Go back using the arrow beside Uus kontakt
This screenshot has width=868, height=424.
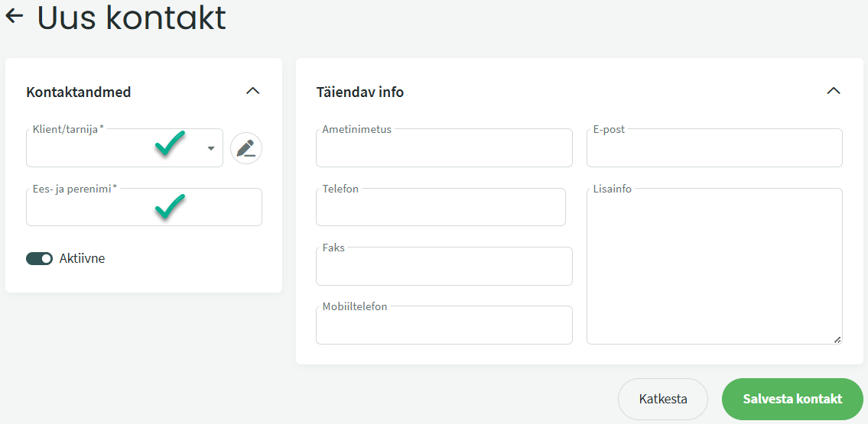coord(15,16)
